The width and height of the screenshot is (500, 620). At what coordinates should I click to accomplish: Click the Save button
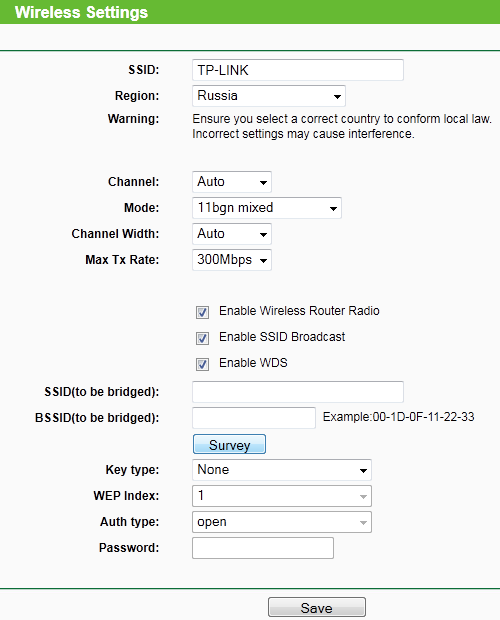317,607
